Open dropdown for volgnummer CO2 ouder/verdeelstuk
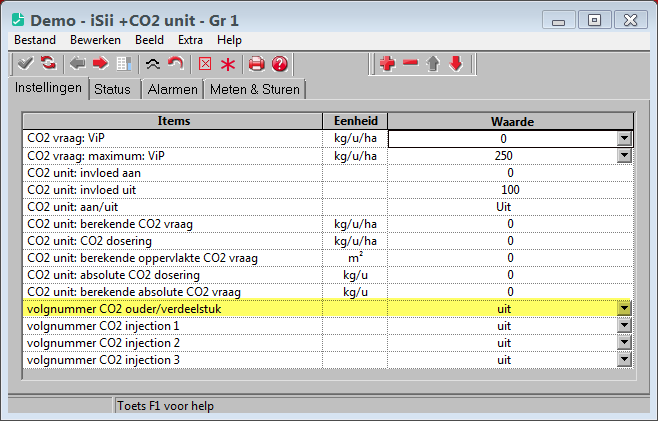 click(x=624, y=309)
